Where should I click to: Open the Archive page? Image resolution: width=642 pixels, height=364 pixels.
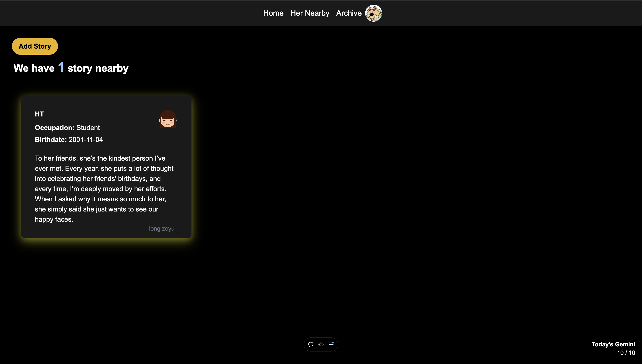pos(349,13)
